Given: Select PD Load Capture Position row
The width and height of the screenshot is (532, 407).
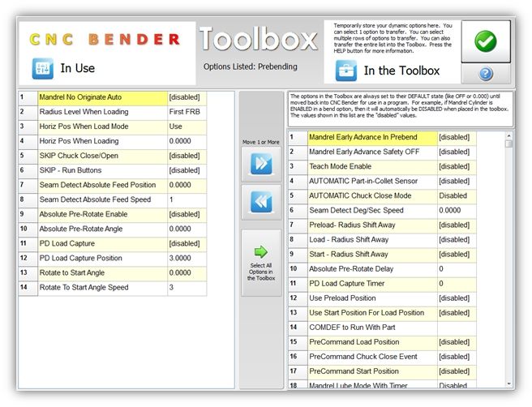Looking at the screenshot, I should [x=112, y=258].
